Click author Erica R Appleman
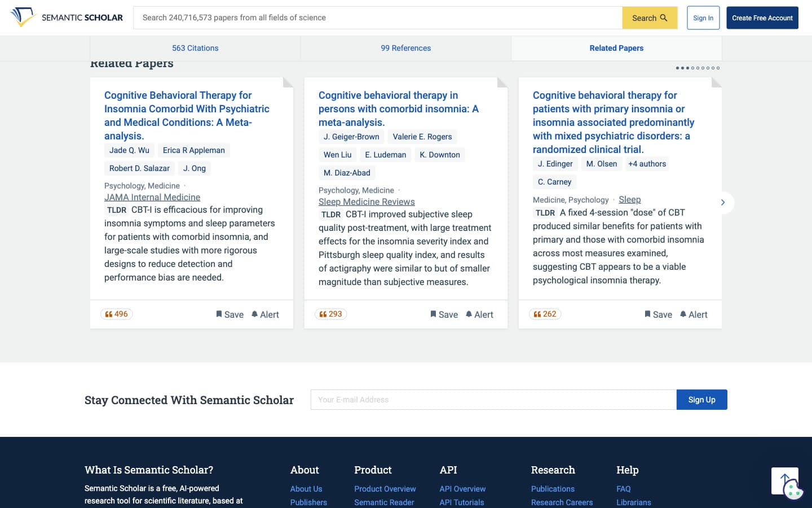Viewport: 812px width, 508px height. click(194, 150)
